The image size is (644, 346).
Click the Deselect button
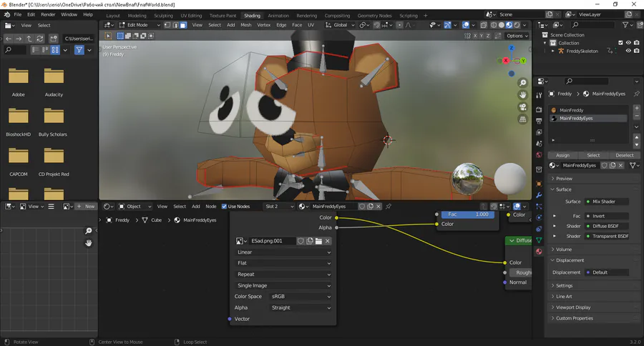pos(624,155)
